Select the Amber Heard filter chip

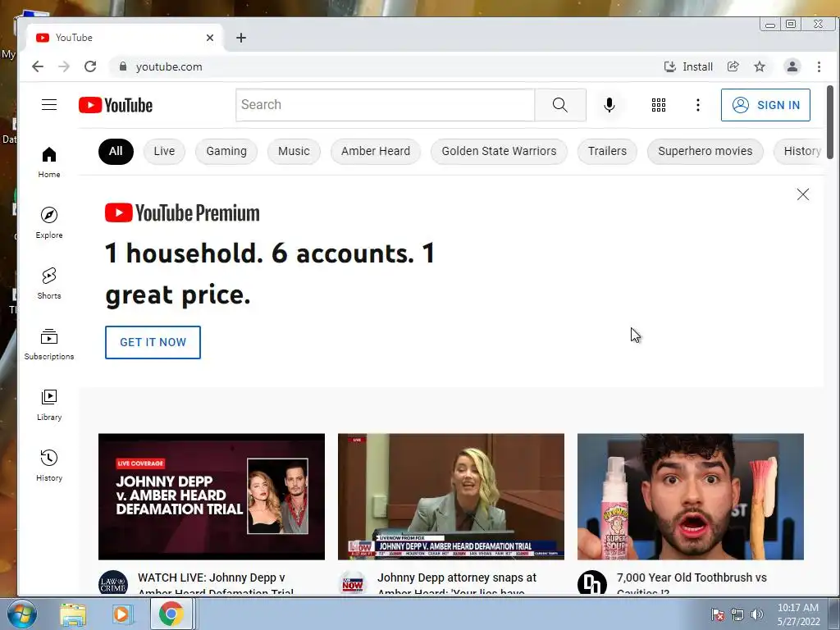pos(376,152)
